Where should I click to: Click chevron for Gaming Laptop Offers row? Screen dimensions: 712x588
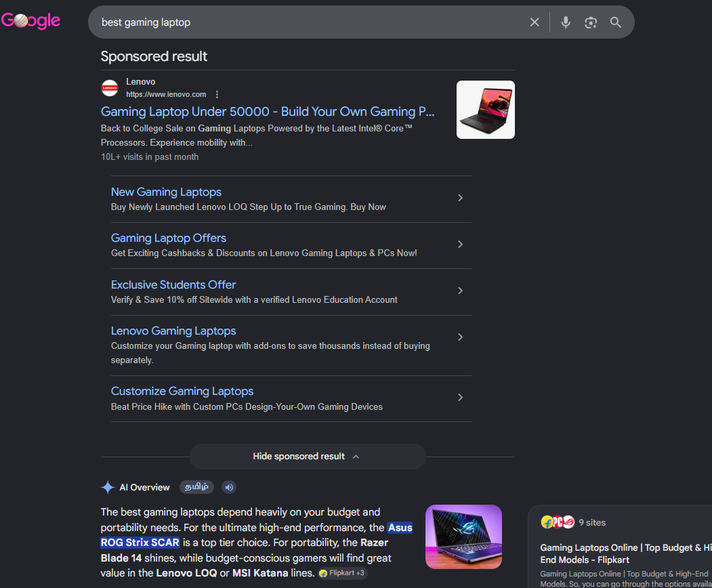[x=460, y=245]
